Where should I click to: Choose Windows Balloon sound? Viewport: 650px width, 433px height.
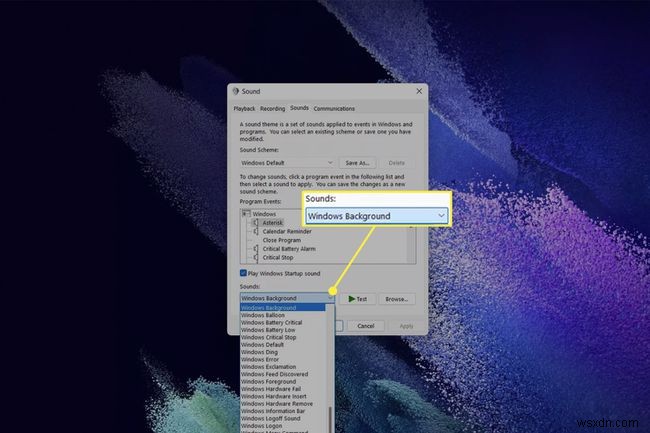283,315
